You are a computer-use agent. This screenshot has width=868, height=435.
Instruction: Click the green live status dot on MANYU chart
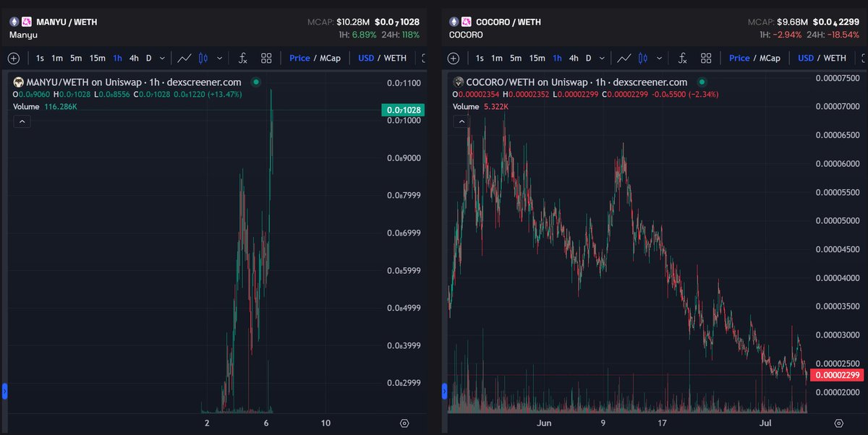257,83
